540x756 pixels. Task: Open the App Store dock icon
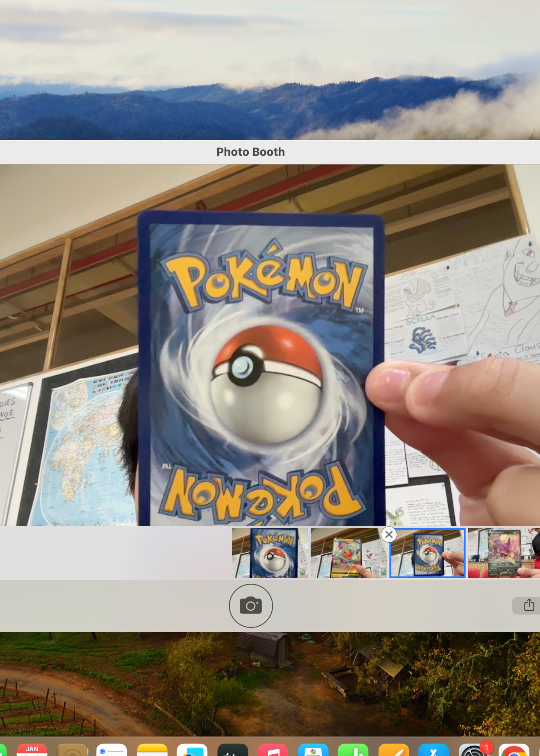pos(433,750)
